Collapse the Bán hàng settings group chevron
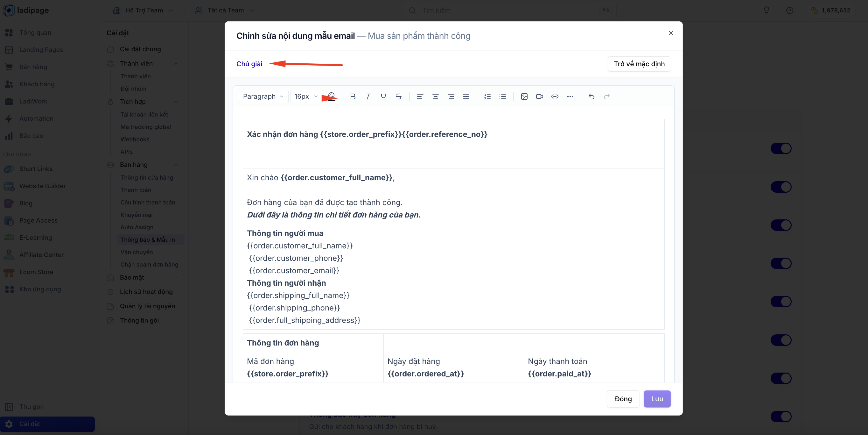 point(176,165)
